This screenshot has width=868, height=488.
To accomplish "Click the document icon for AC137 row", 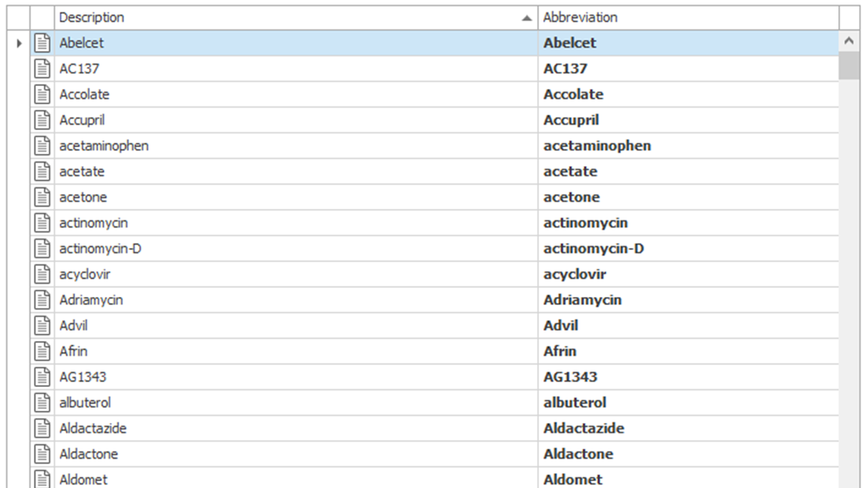I will pos(43,68).
